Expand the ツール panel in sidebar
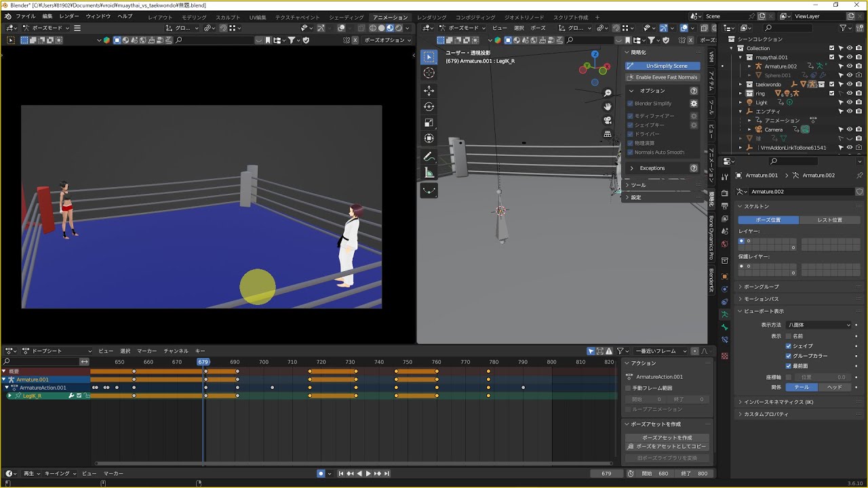Viewport: 868px width, 488px height. pos(664,184)
